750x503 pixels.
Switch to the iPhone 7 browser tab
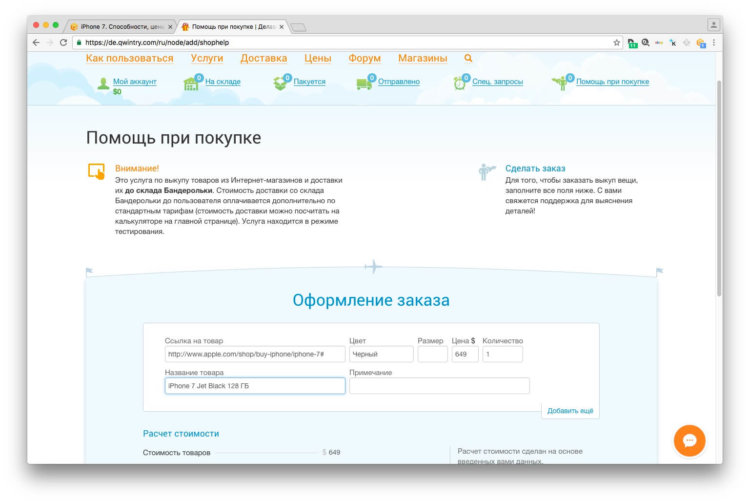click(120, 27)
